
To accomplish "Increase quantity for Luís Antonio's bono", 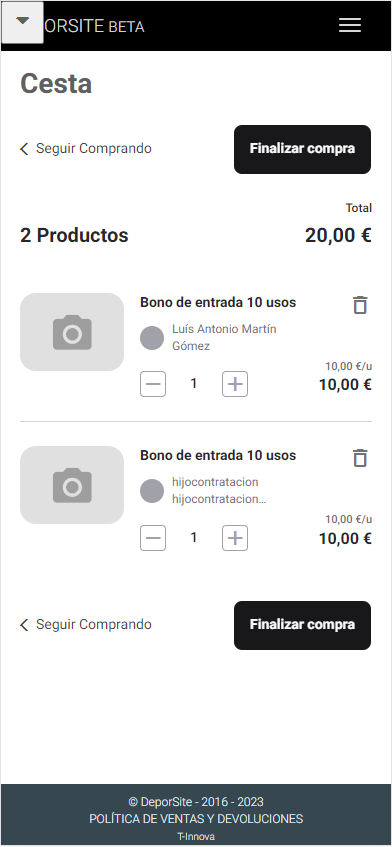I will tap(235, 384).
